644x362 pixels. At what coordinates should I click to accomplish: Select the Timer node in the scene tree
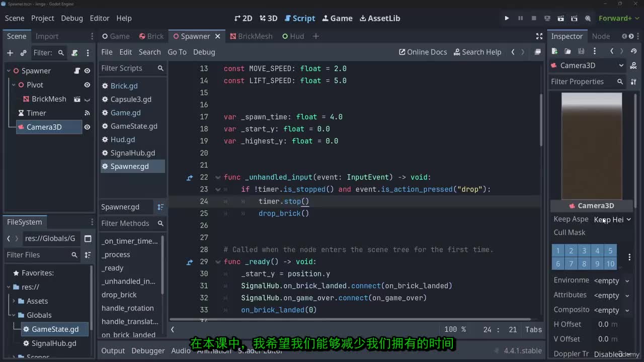[36, 113]
